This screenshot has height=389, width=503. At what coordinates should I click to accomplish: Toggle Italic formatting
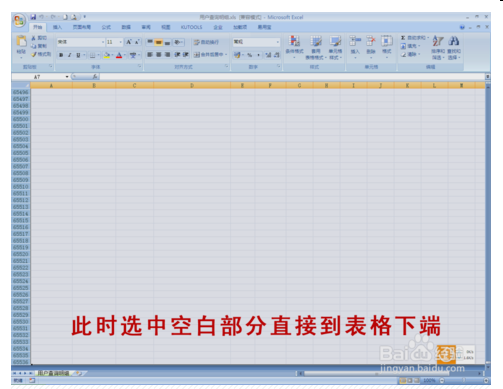pyautogui.click(x=69, y=55)
